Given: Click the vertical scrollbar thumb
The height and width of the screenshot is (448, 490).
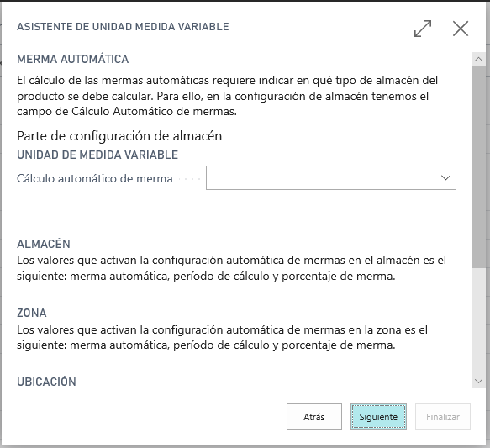Looking at the screenshot, I should (478, 166).
